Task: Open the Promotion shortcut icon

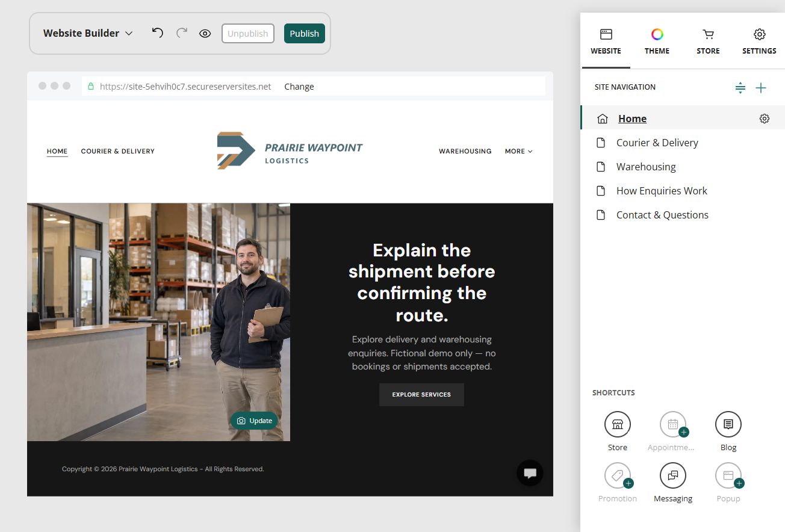Action: [x=618, y=475]
